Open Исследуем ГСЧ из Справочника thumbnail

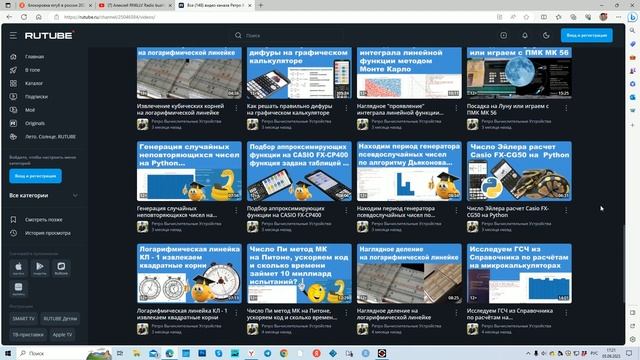pyautogui.click(x=519, y=273)
